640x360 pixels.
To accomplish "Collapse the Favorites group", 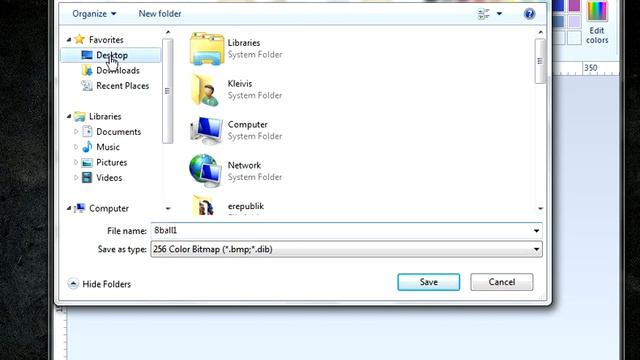I will point(69,40).
